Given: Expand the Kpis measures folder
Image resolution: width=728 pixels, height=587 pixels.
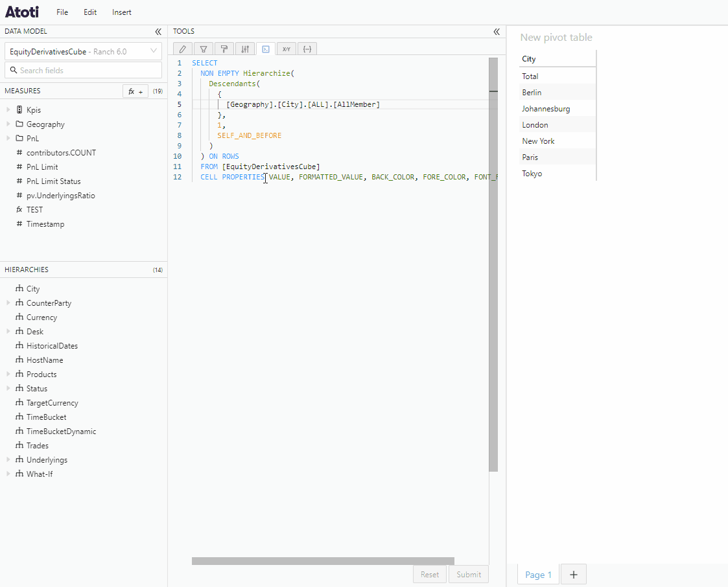Looking at the screenshot, I should (8, 110).
